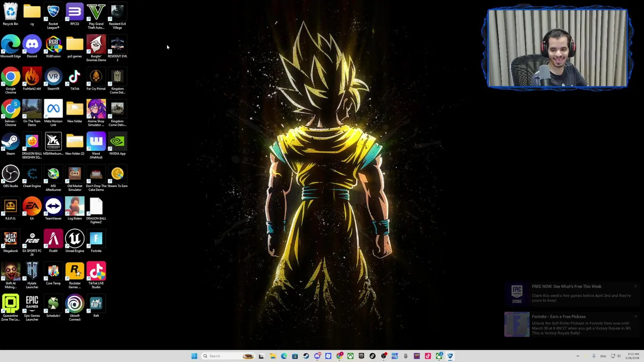Open the volume tray icon
This screenshot has width=644, height=362.
click(x=619, y=356)
